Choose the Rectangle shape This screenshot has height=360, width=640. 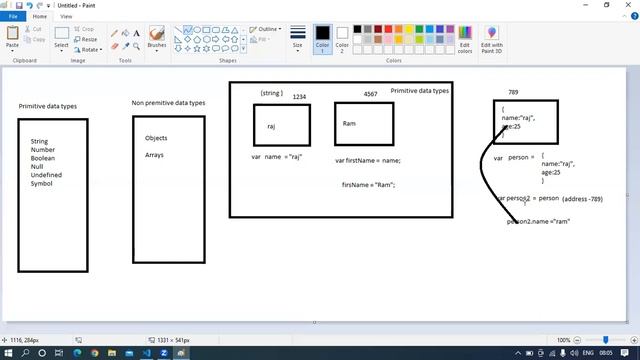point(207,30)
